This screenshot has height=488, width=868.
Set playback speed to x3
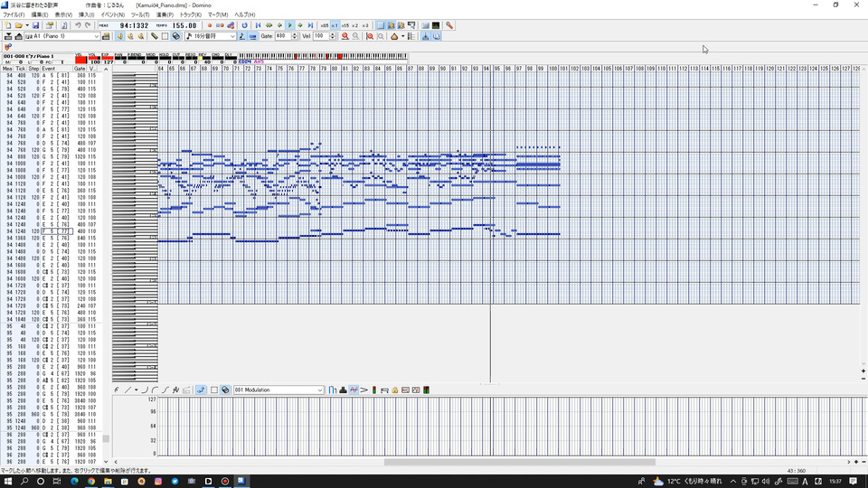(364, 25)
